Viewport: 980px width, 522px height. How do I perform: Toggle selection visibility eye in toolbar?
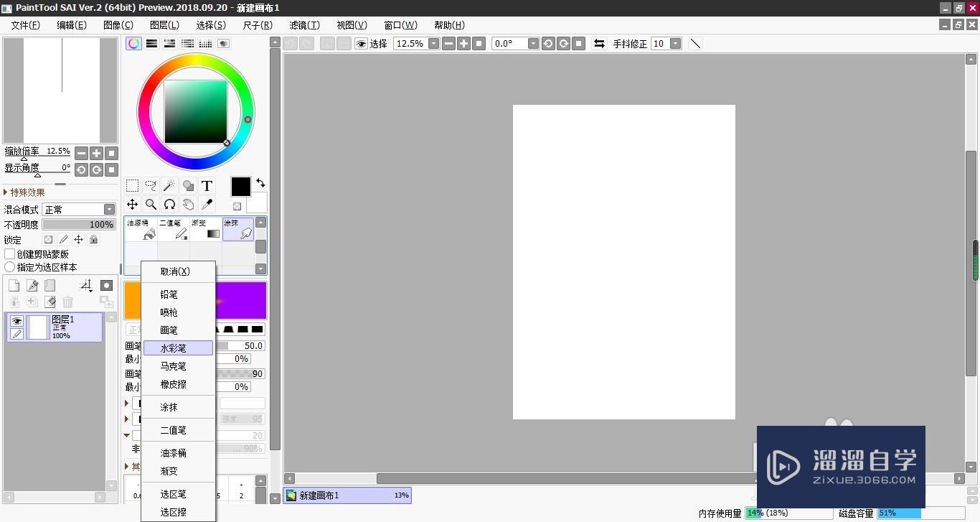pos(361,43)
